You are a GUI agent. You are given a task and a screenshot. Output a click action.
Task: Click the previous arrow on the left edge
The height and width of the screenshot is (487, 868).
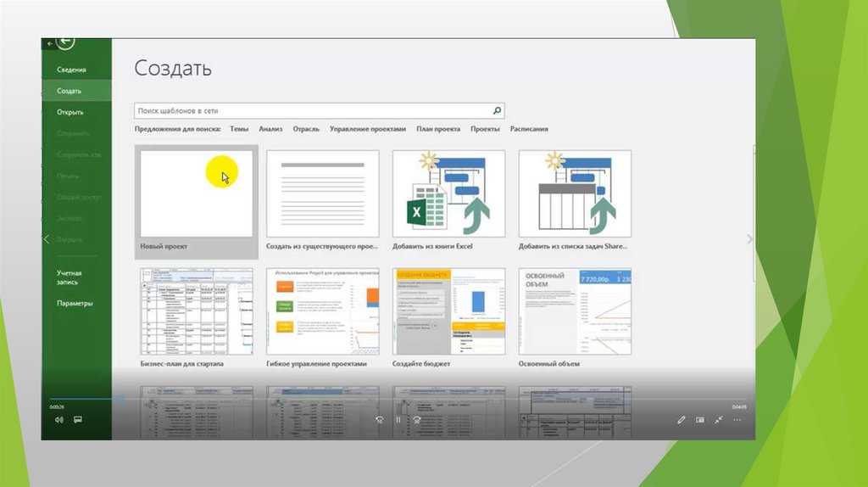[47, 238]
